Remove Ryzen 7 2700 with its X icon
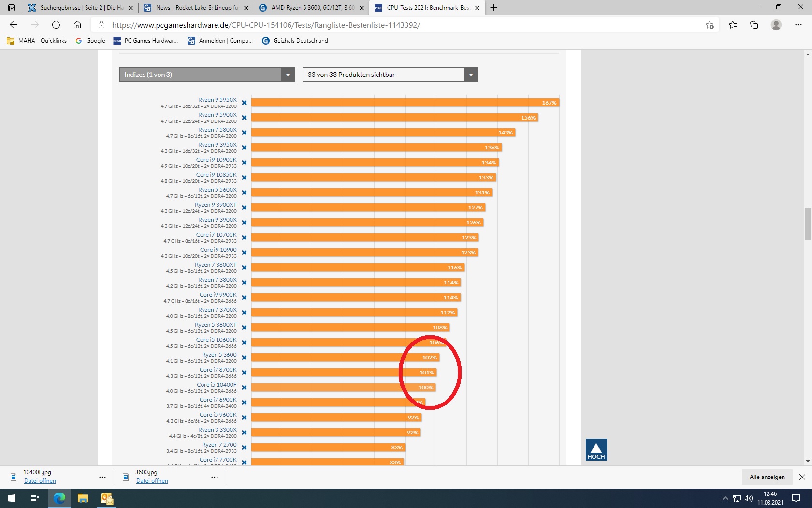The height and width of the screenshot is (508, 812). coord(244,448)
